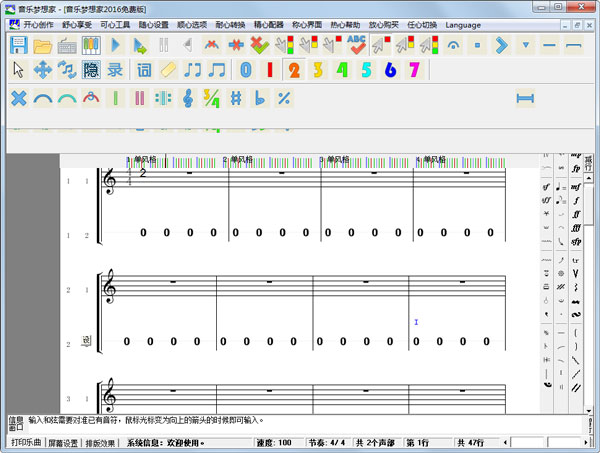Screen dimensions: 600x453
Task: Click the blue right chevron icon
Action: coord(501,45)
